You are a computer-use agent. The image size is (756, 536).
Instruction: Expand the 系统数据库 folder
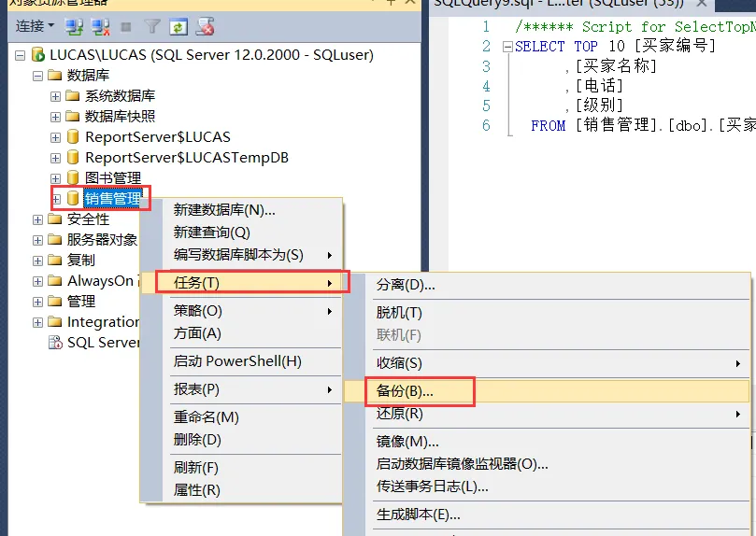tap(55, 96)
